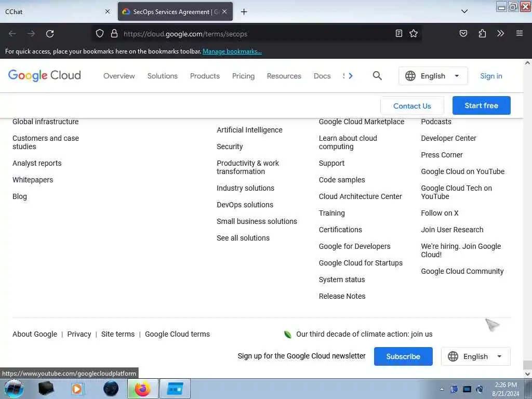Click the Subscribe newsletter button

coord(403,356)
